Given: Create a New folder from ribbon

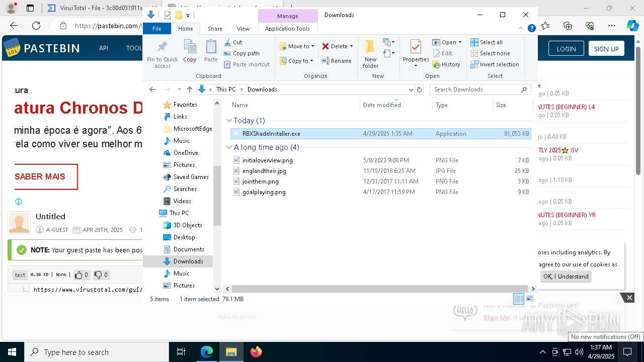Looking at the screenshot, I should (370, 54).
